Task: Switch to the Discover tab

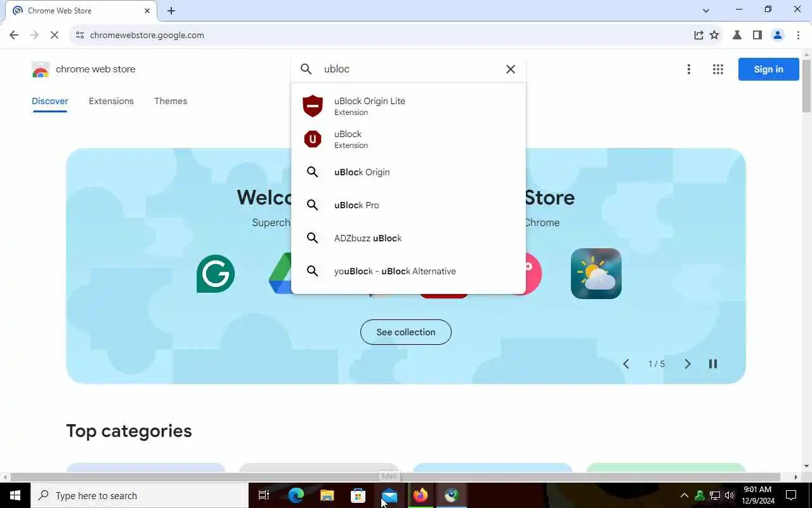Action: (x=50, y=101)
